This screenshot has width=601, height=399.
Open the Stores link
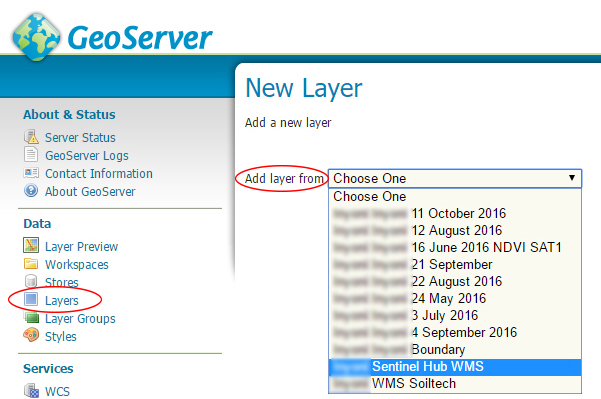(62, 282)
